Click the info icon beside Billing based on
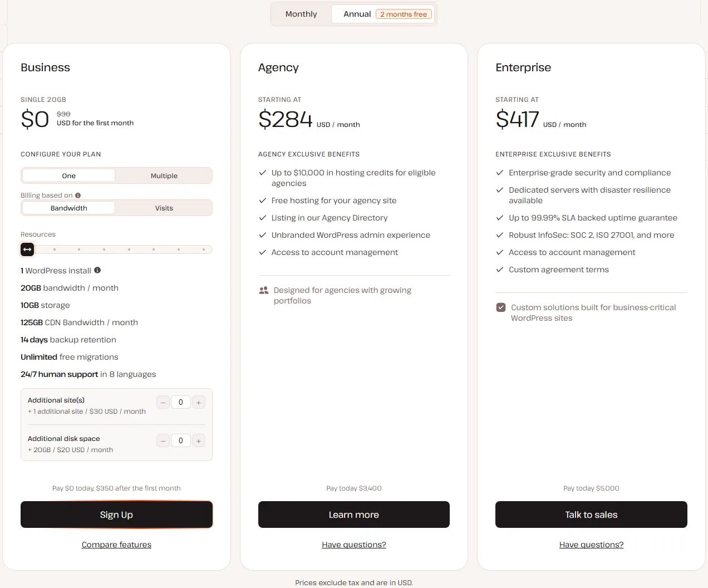 [78, 195]
